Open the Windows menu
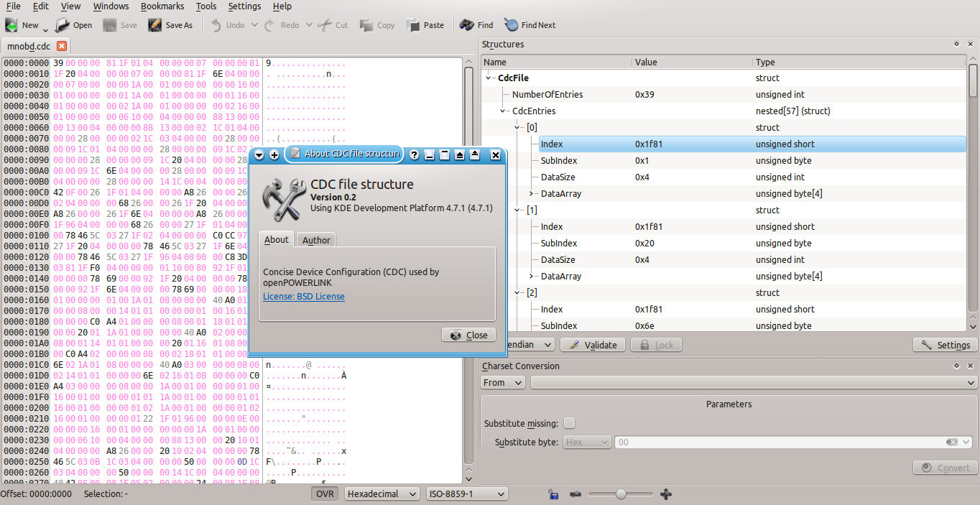980x505 pixels. (111, 6)
